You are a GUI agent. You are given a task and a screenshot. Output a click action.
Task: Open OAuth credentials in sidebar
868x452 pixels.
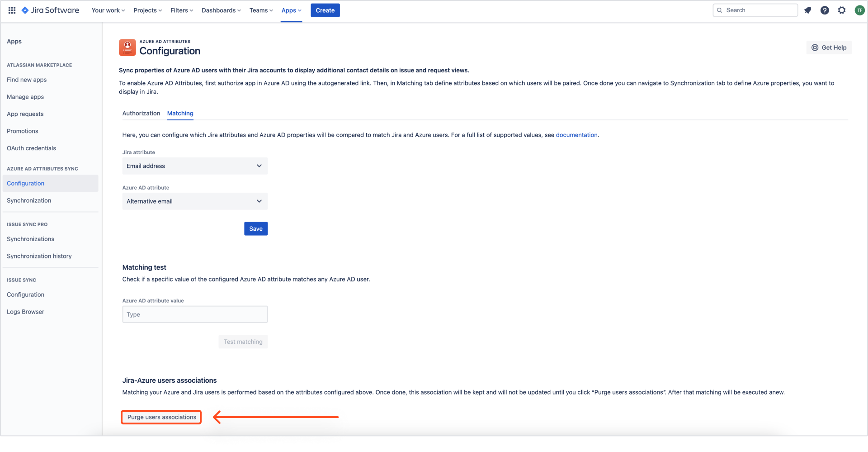[x=32, y=148]
